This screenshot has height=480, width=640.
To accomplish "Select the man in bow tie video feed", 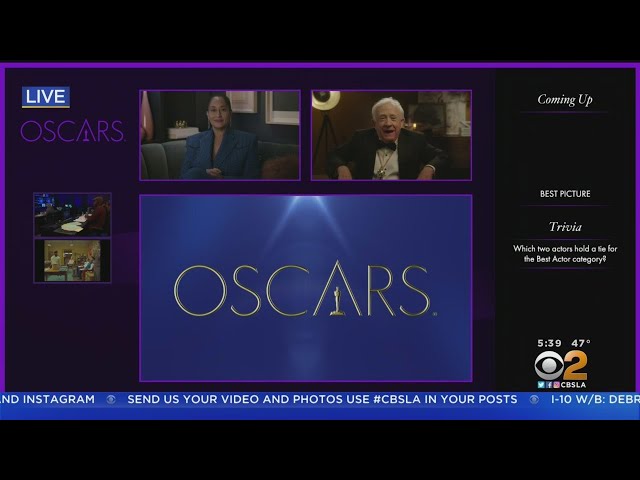I will coord(391,135).
